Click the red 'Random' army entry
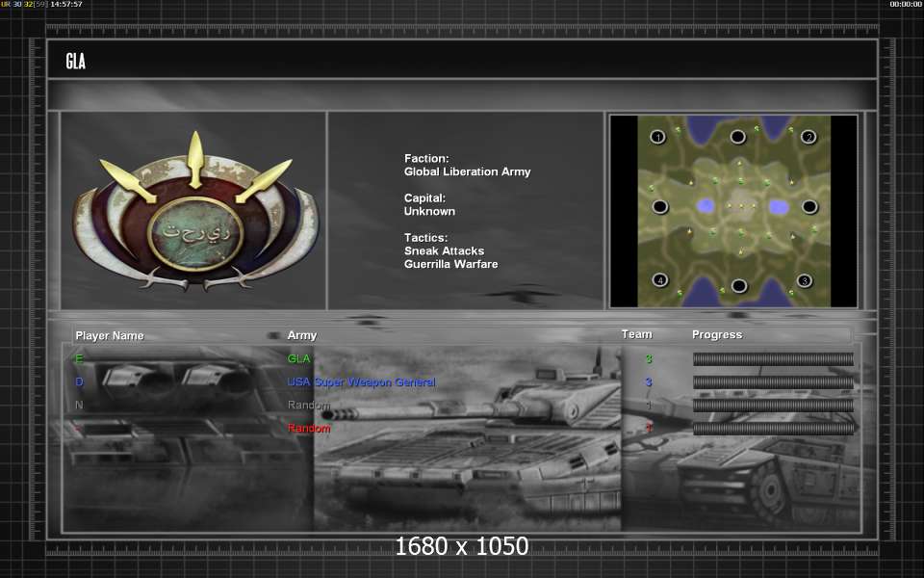 [309, 428]
